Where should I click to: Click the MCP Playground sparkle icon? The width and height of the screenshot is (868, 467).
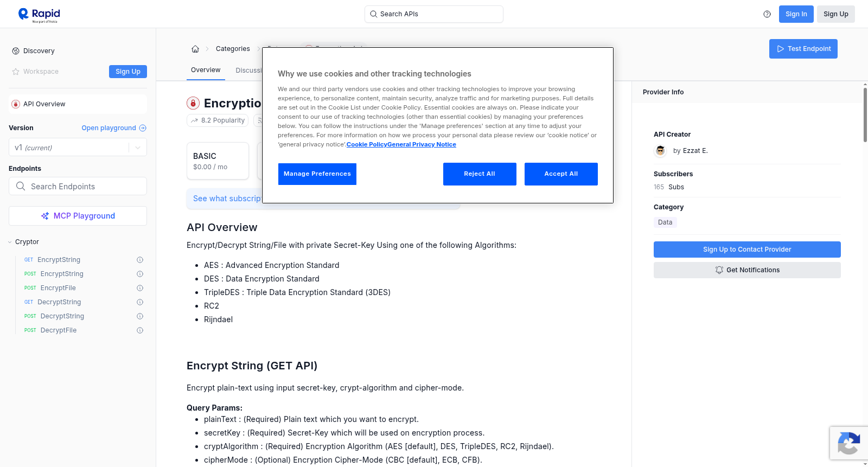click(x=45, y=216)
